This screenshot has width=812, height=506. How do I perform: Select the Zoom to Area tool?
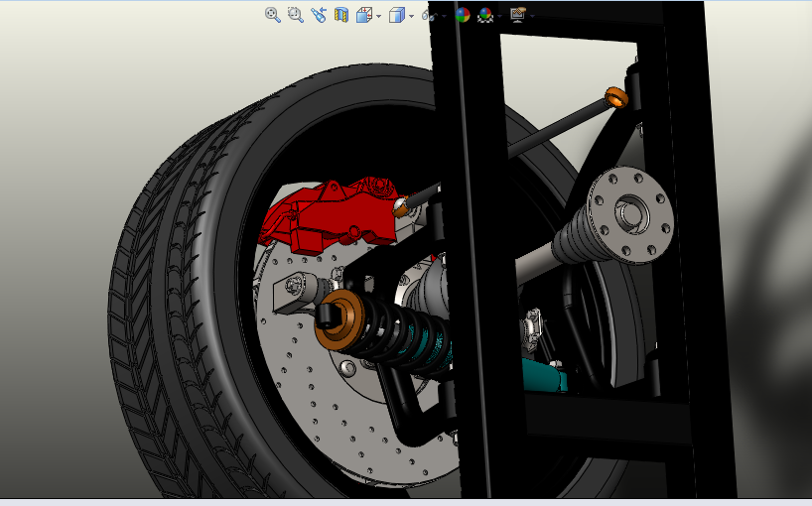[295, 15]
